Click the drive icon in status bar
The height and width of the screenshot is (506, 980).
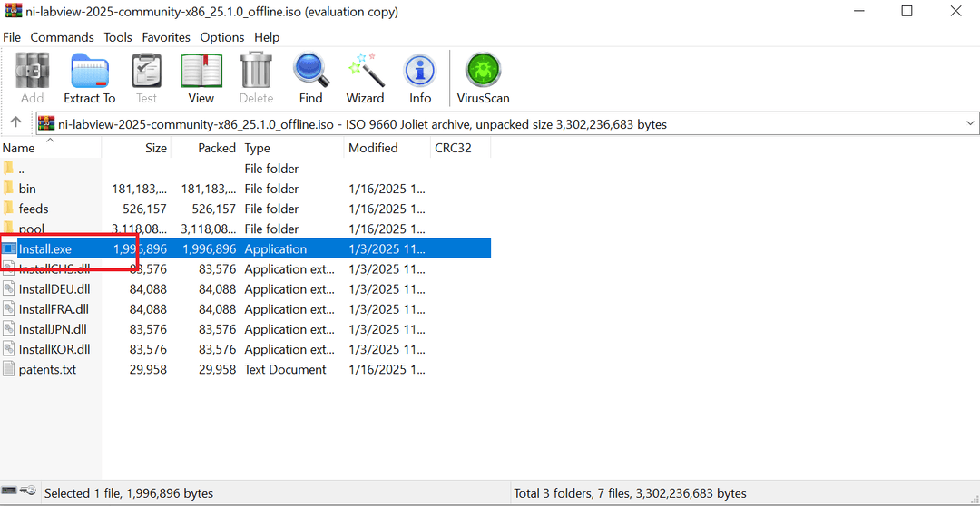(18, 492)
